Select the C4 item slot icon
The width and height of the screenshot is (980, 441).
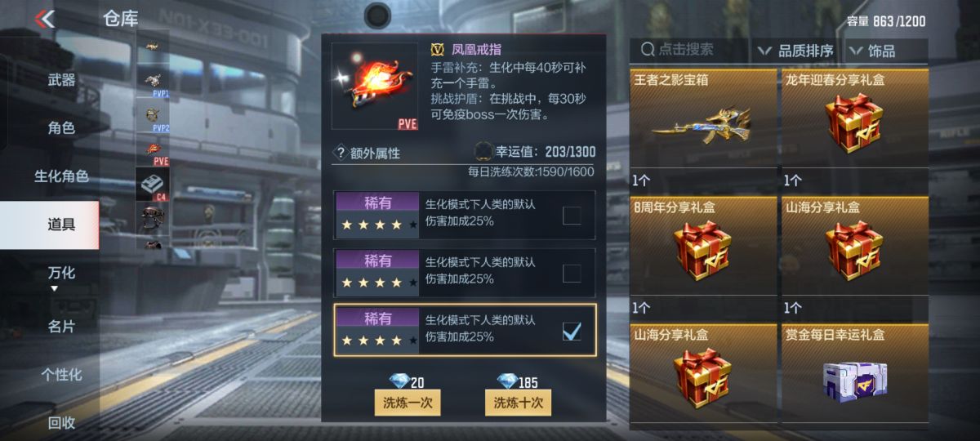[x=152, y=185]
